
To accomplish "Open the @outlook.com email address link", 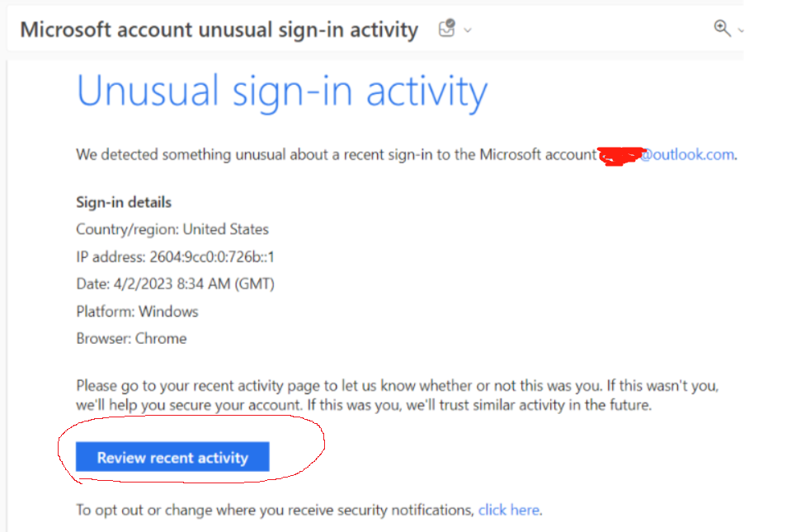I will 686,154.
